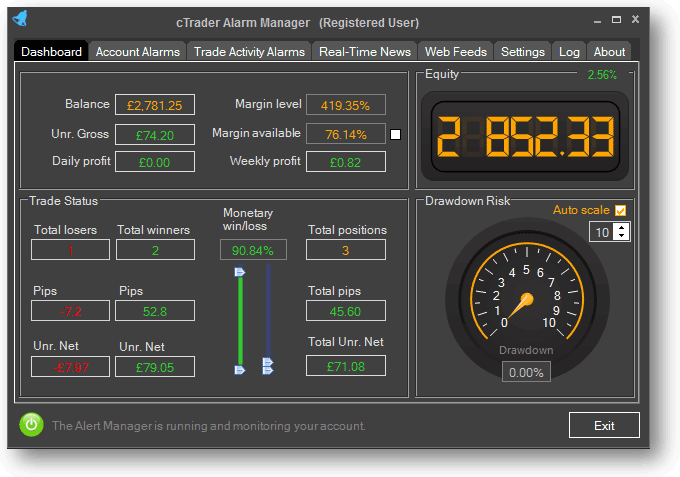Click the Daily profit value £0.00
Viewport: 680px width, 477px height.
155,162
